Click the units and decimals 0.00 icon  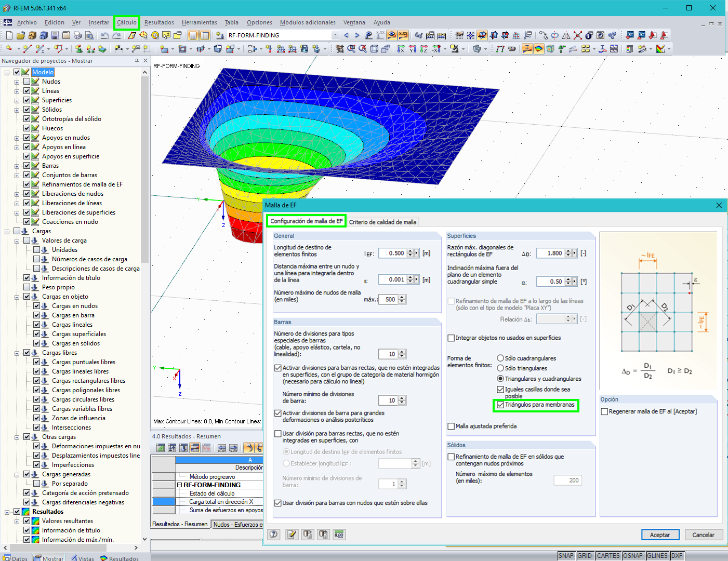339,535
